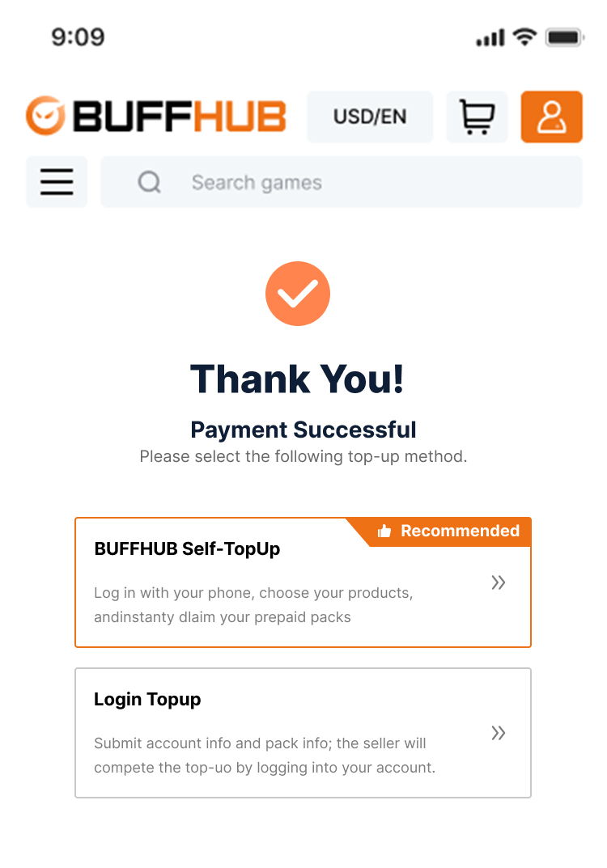Click the orange payment success checkmark
Screen dimensions: 607x868
pyautogui.click(x=298, y=294)
